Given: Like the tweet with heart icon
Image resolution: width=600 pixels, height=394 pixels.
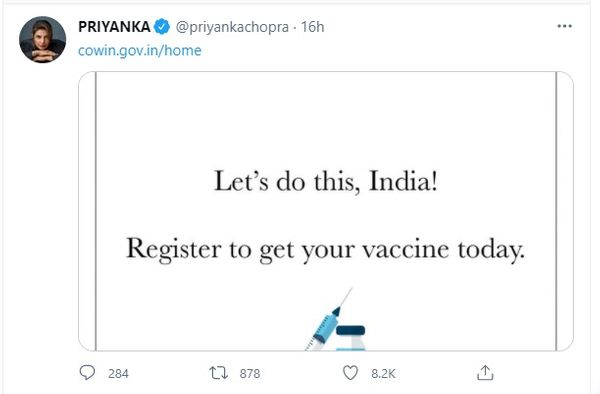Looking at the screenshot, I should (350, 373).
